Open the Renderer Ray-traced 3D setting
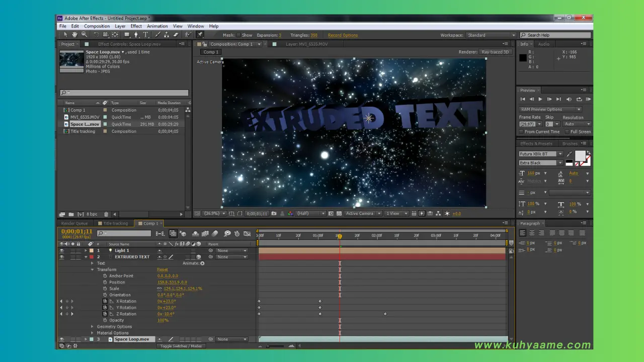Screen dimensions: 644x362 pyautogui.click(x=496, y=52)
